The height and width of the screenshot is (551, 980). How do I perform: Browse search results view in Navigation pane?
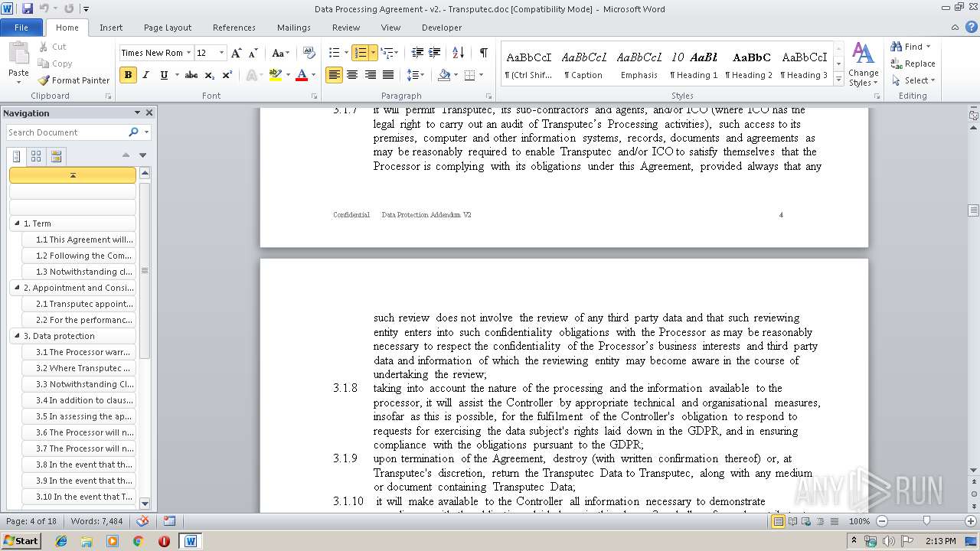(x=55, y=156)
